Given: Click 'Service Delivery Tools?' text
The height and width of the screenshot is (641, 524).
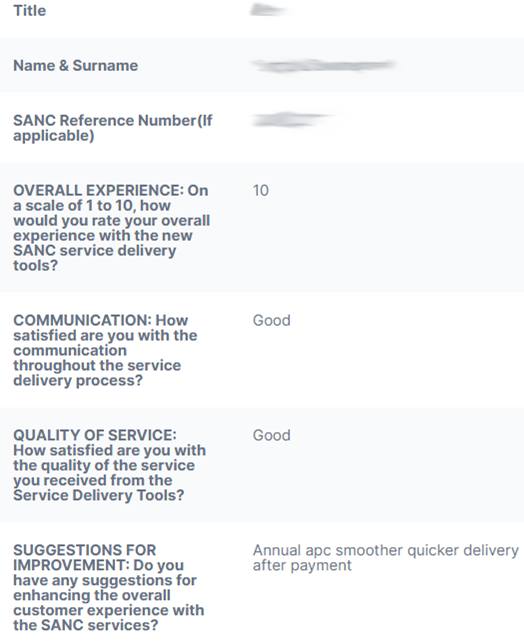Looking at the screenshot, I should (x=99, y=495).
